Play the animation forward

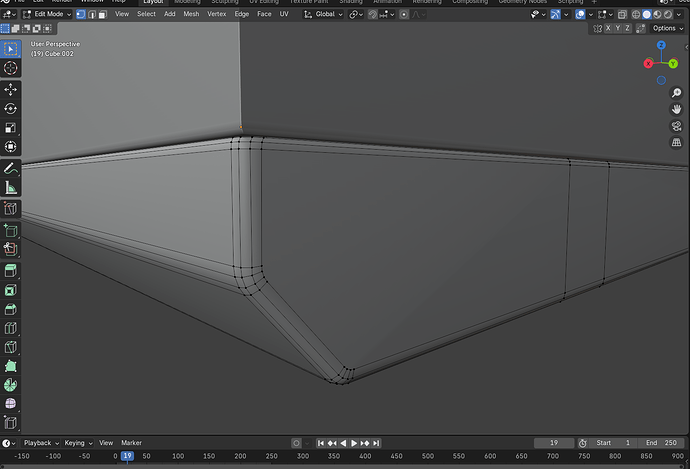(x=354, y=443)
